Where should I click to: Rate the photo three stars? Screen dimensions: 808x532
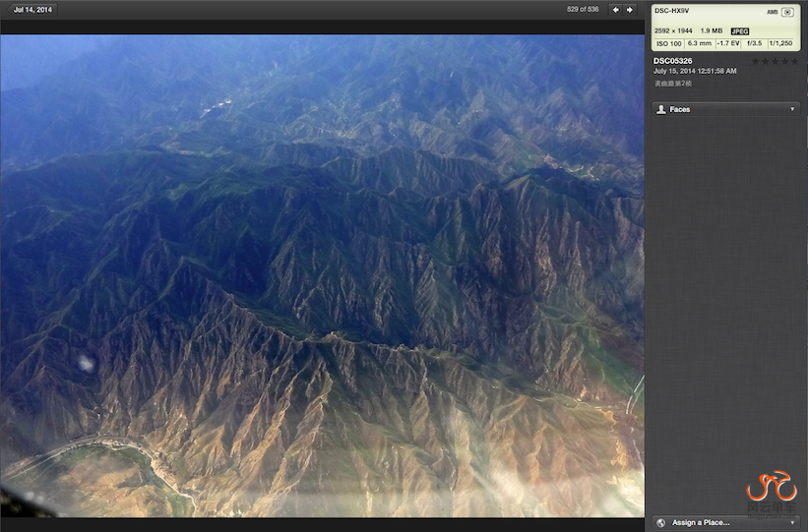776,62
